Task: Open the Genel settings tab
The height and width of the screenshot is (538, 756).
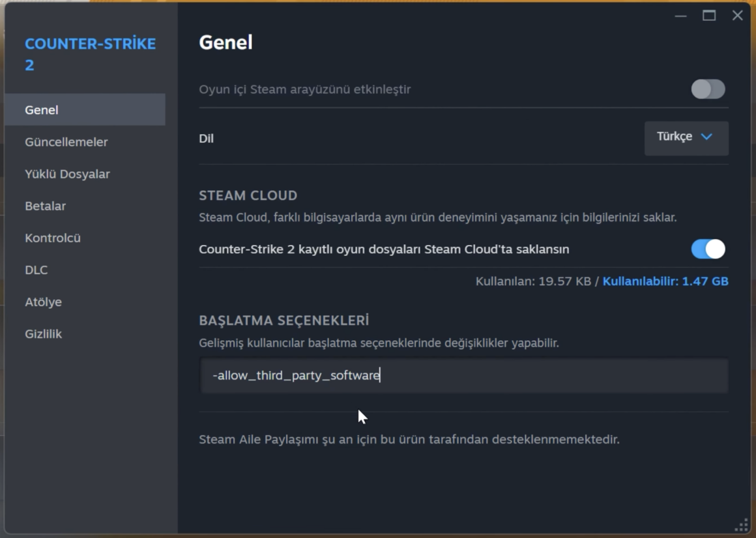Action: point(85,110)
